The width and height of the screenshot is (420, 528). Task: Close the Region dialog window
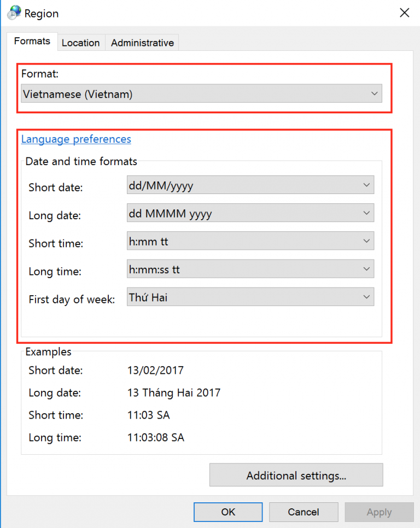pos(404,13)
